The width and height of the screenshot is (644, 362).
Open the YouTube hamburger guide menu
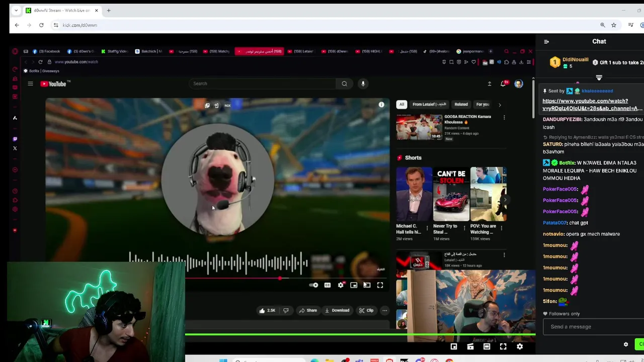(x=30, y=83)
